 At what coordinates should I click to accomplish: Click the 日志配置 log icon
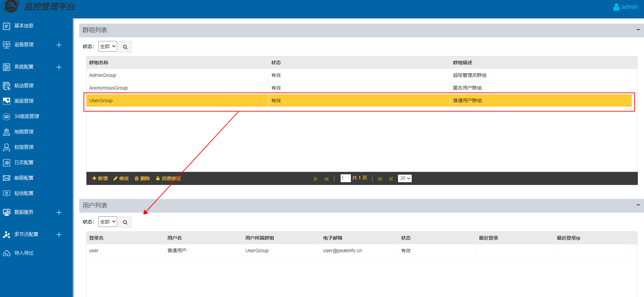click(6, 163)
